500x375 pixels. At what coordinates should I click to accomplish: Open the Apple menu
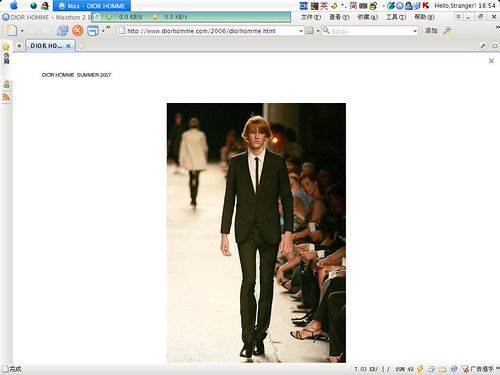pos(14,5)
